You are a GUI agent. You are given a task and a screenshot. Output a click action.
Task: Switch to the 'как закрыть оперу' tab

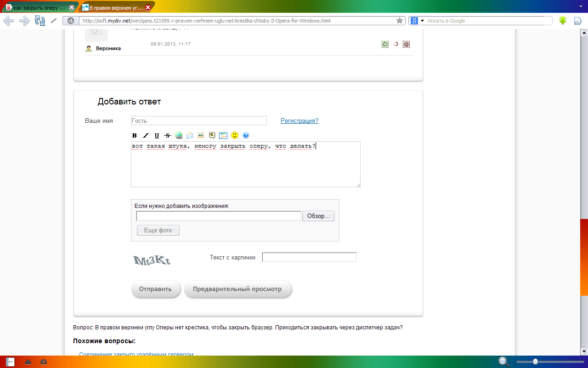tap(40, 7)
